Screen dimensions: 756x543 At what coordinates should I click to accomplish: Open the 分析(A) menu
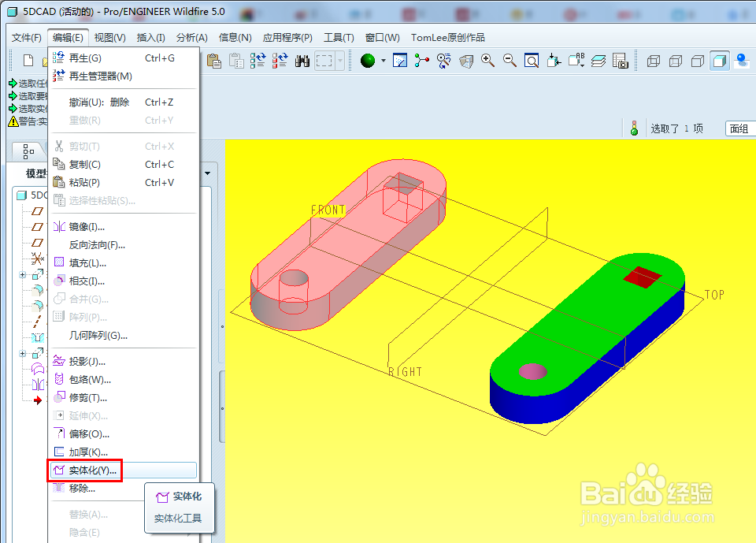point(191,38)
